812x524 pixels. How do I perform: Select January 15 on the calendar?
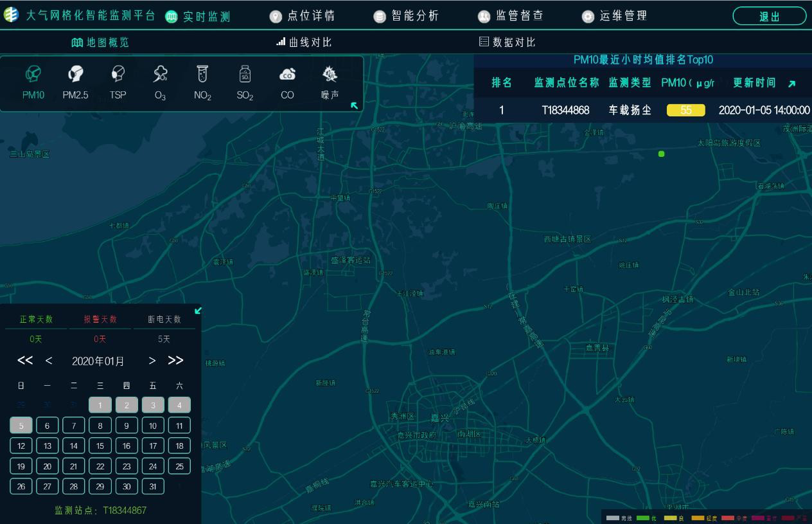(x=100, y=446)
